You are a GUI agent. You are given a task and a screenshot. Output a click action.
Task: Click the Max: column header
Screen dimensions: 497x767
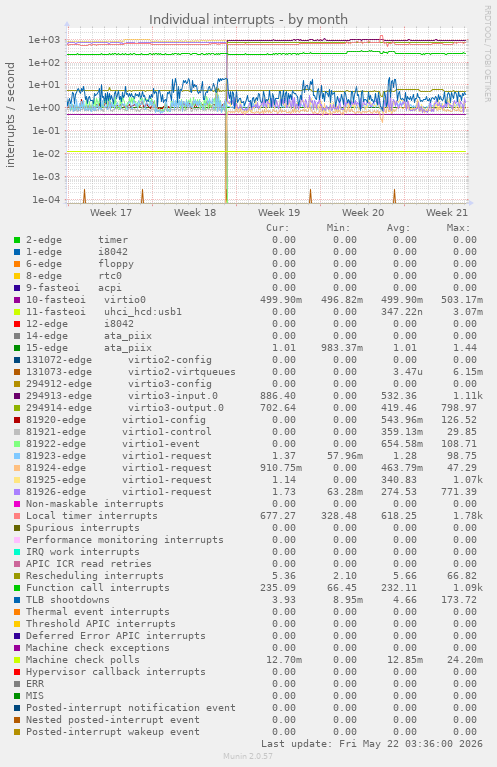pyautogui.click(x=458, y=228)
